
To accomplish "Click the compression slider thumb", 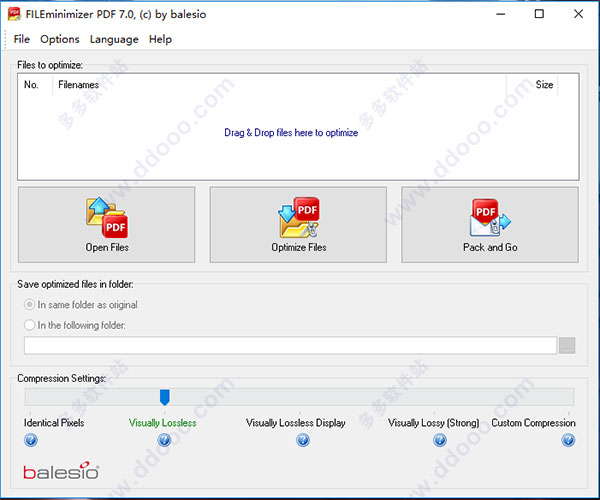I will [x=165, y=397].
